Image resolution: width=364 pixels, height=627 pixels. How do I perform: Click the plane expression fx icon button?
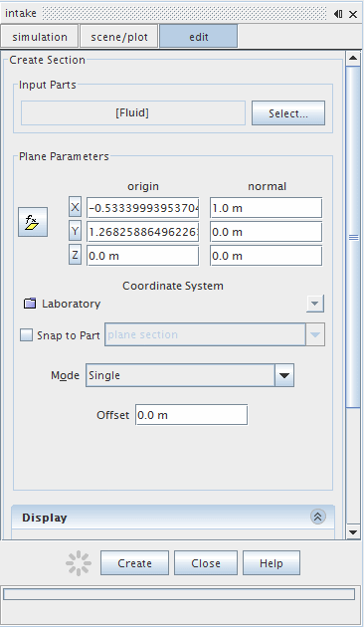tap(33, 222)
